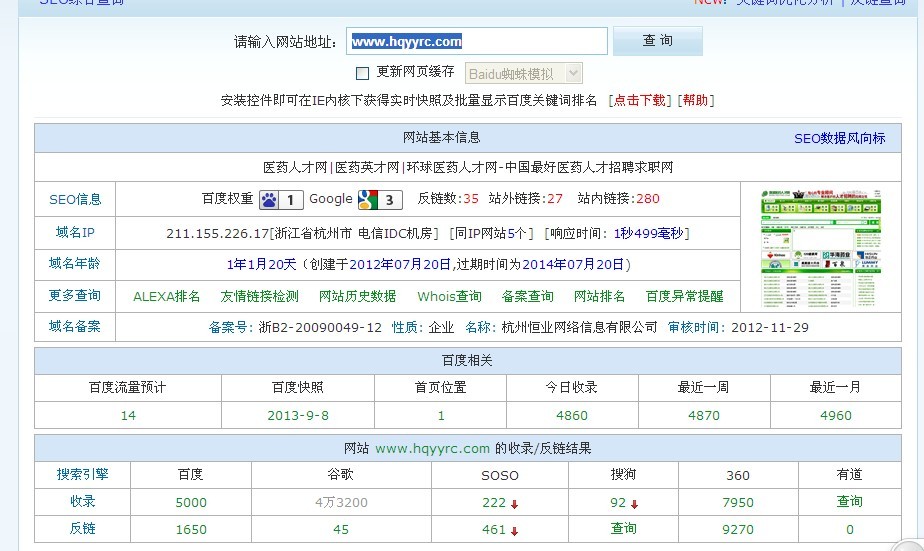Click the domain age 1年1月20天
This screenshot has width=924, height=551.
coord(262,265)
